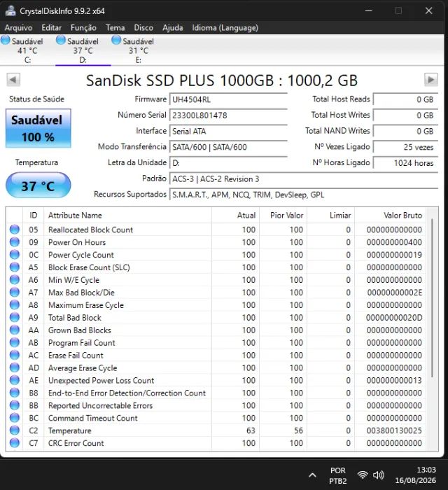
Task: Open the clock showing 13:03 16/08/2026
Action: (x=416, y=475)
